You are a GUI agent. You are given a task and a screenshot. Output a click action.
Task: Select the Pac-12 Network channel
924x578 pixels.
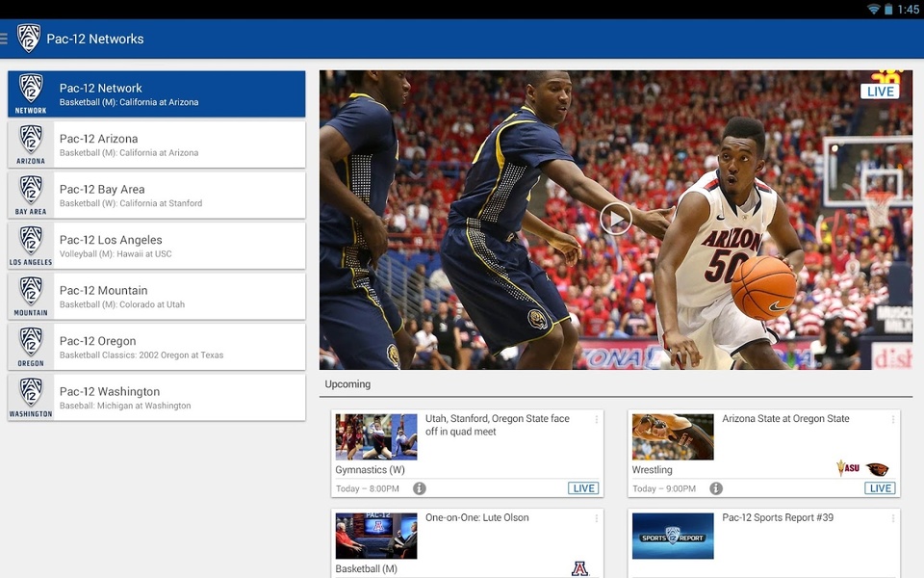coord(157,94)
